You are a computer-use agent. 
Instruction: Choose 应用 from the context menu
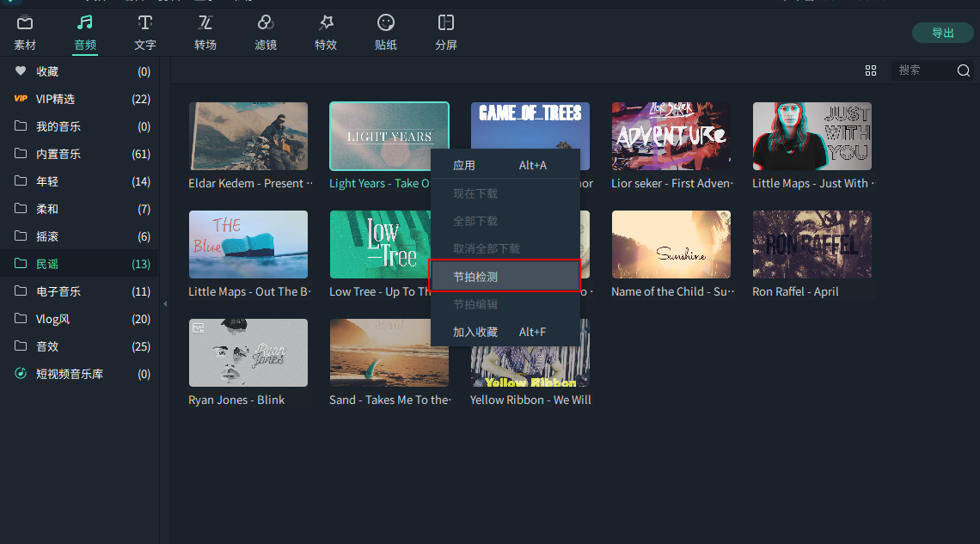pyautogui.click(x=464, y=165)
